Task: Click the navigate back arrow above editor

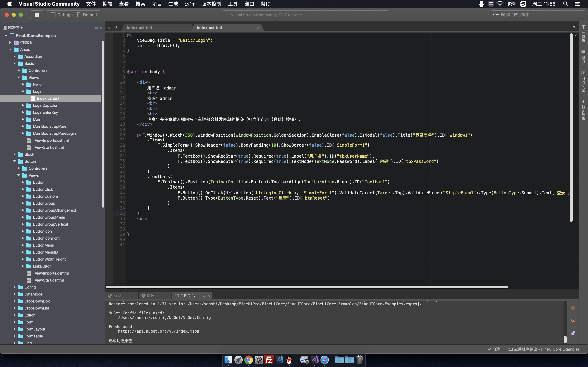Action: (109, 27)
